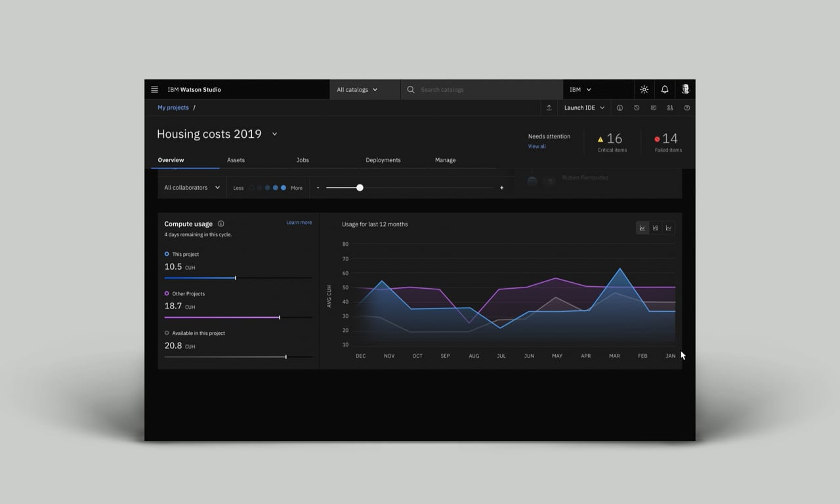Click the upload icon beside Launch IDE
The width and height of the screenshot is (840, 504).
(549, 108)
